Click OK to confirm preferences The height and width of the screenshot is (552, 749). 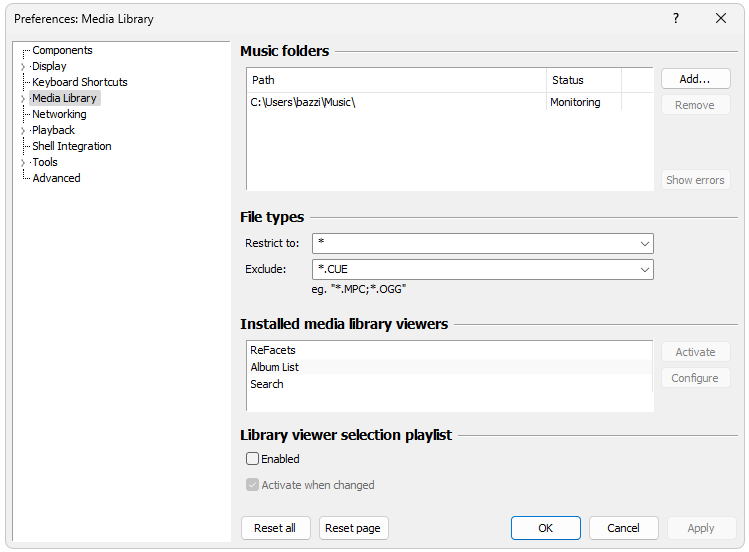(545, 528)
